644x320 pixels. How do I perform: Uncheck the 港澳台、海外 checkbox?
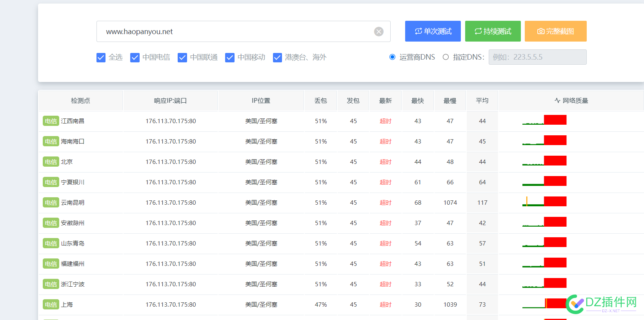click(x=277, y=58)
